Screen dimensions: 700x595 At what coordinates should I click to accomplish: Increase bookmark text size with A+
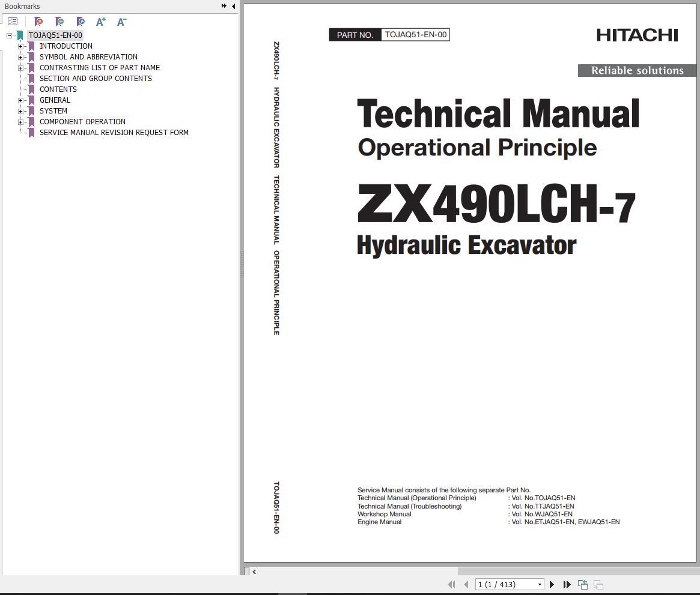click(101, 22)
